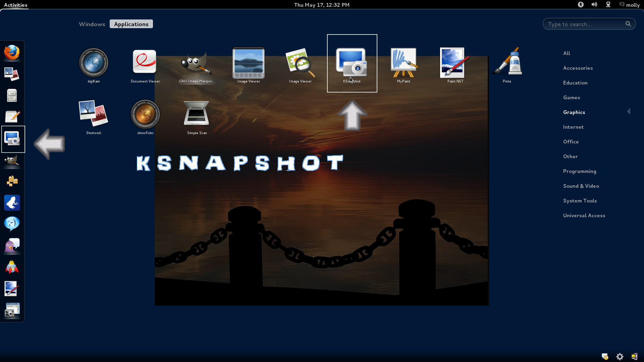
Task: Launch Paint.NET from the app grid
Action: [455, 63]
